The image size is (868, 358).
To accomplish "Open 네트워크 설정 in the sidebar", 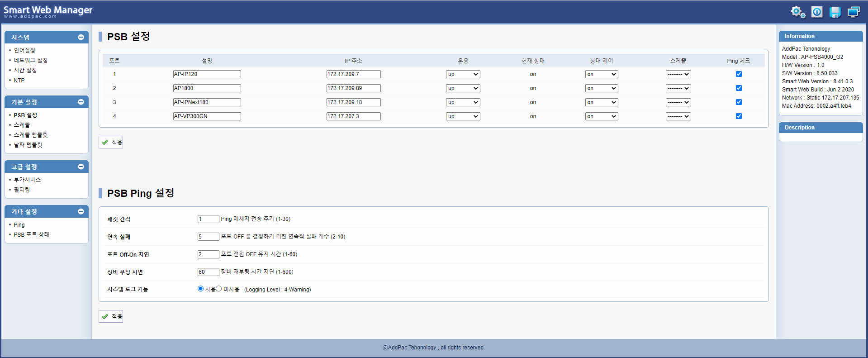I will coord(30,60).
